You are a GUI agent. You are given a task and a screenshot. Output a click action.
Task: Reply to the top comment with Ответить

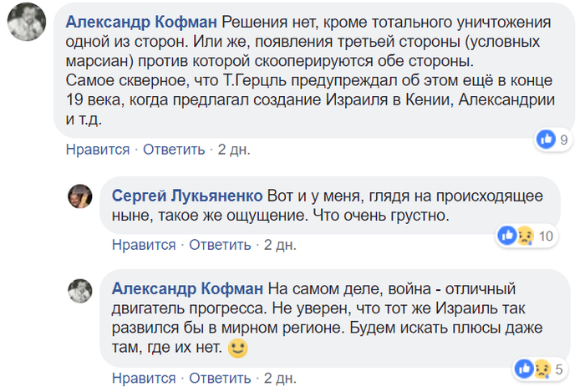(174, 150)
